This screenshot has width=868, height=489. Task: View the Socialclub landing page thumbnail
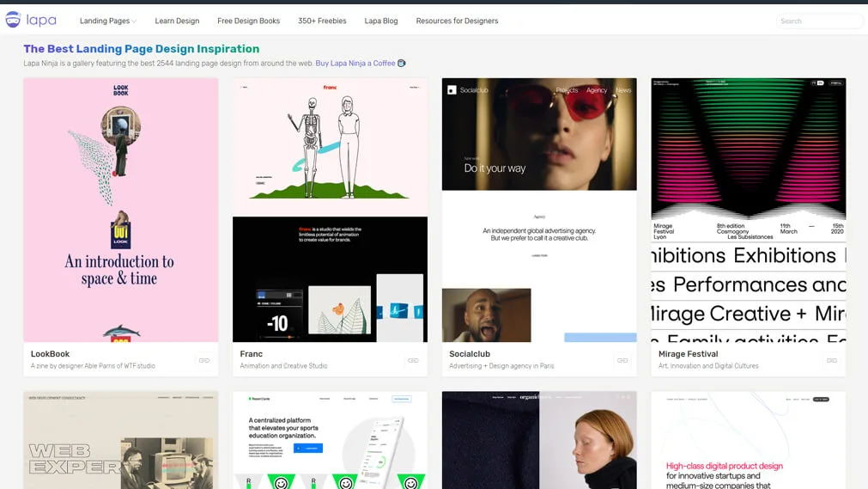point(539,210)
